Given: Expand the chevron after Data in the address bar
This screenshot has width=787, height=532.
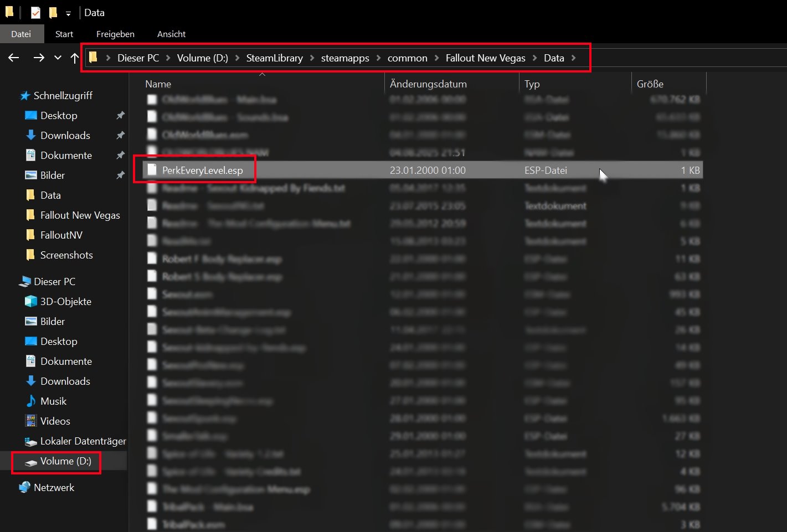Looking at the screenshot, I should 573,58.
